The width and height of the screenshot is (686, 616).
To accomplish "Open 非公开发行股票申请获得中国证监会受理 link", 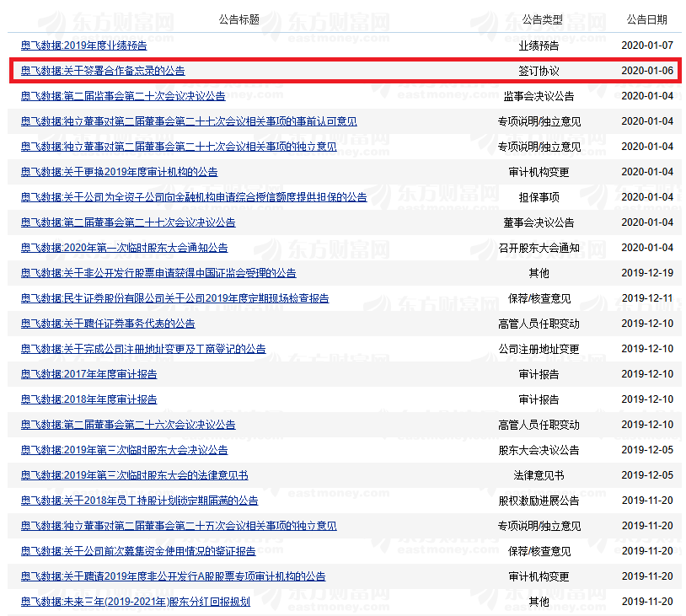I will click(158, 273).
